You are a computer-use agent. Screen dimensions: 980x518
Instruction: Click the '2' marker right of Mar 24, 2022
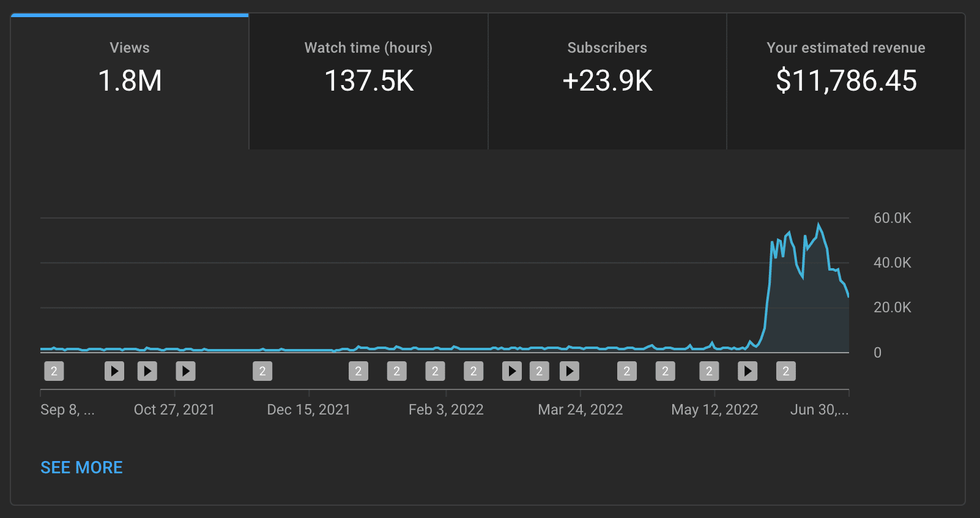(x=626, y=370)
